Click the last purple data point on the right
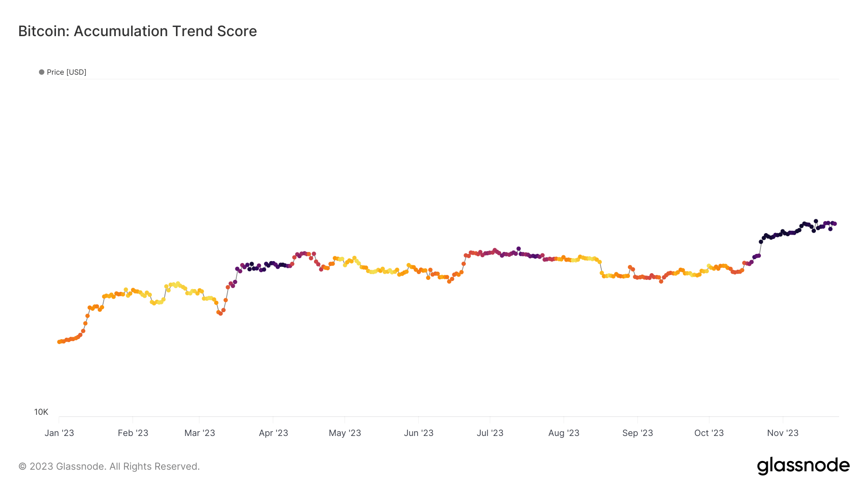868x488 pixels. 835,224
